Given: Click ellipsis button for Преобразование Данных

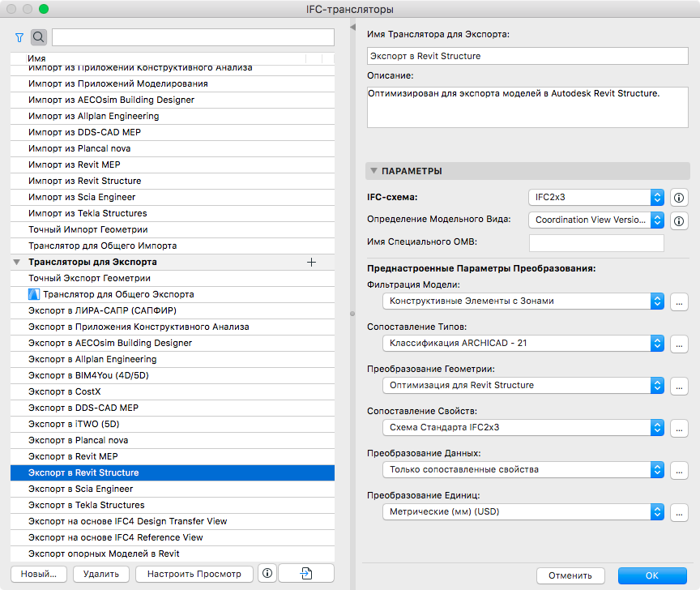Looking at the screenshot, I should (x=679, y=470).
